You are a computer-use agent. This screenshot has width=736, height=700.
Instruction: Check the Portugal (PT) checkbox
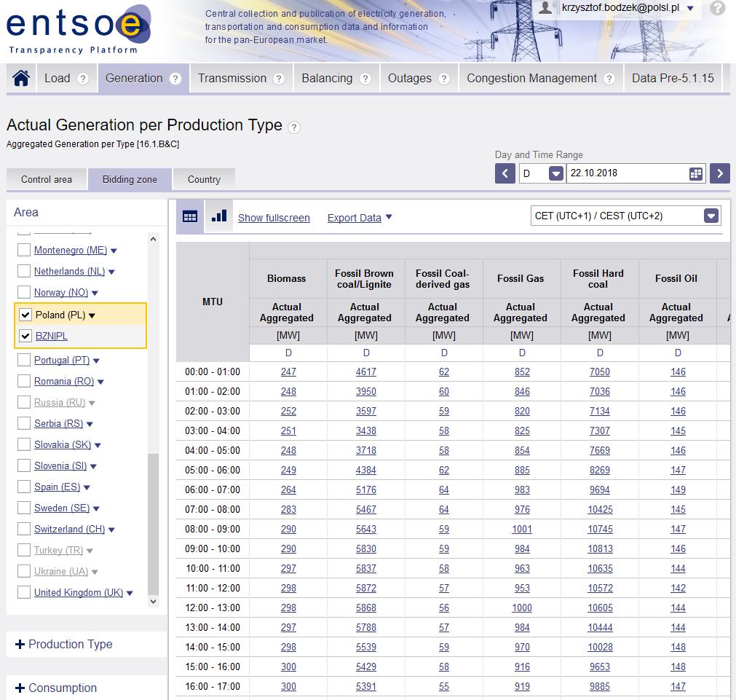click(x=24, y=360)
